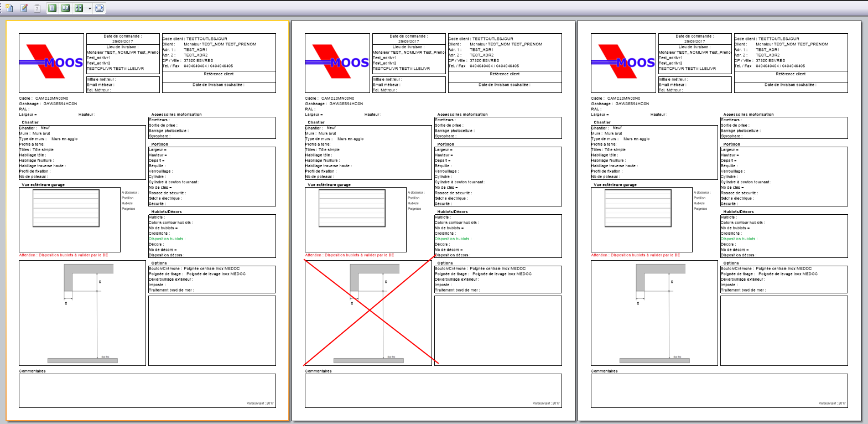Viewport: 868px width, 424px height.
Task: Switch to single page view
Action: (x=52, y=8)
